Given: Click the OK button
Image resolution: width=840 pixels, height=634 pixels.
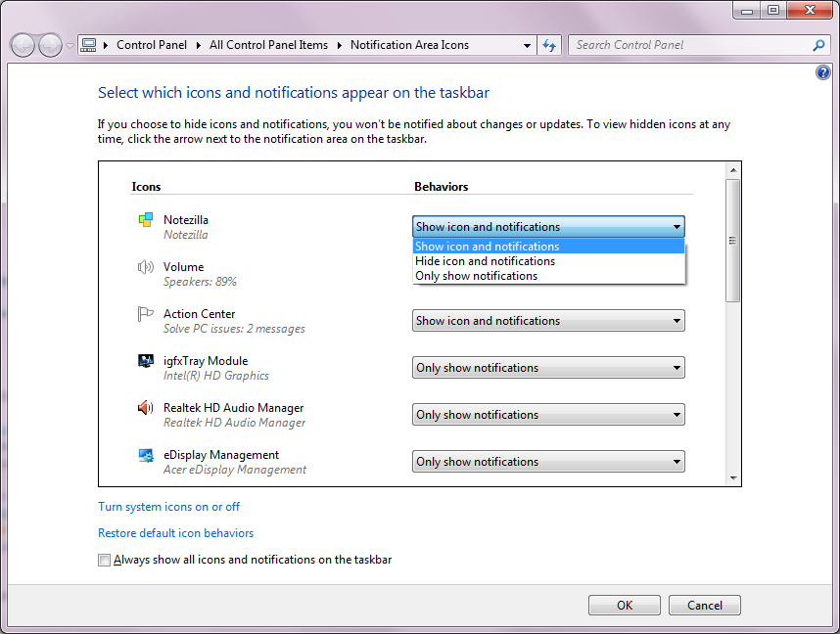Looking at the screenshot, I should point(624,605).
